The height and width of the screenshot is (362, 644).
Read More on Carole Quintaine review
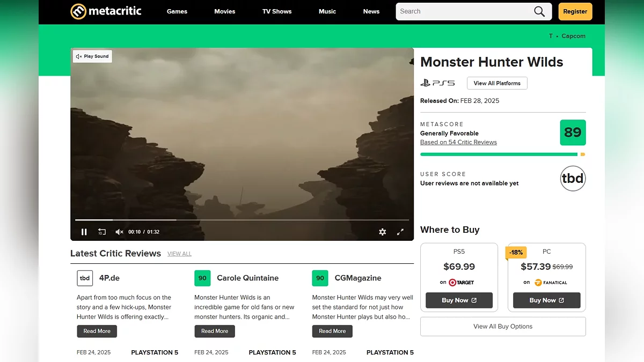215,331
